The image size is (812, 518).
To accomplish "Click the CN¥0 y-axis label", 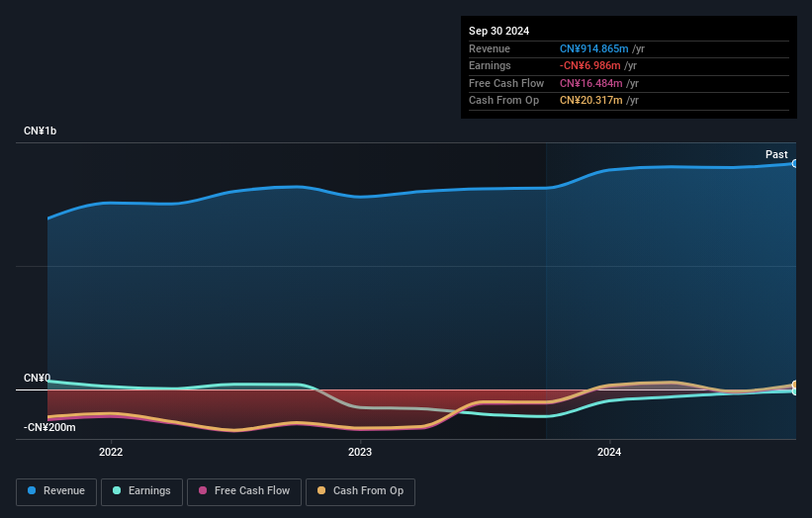I will coord(37,378).
